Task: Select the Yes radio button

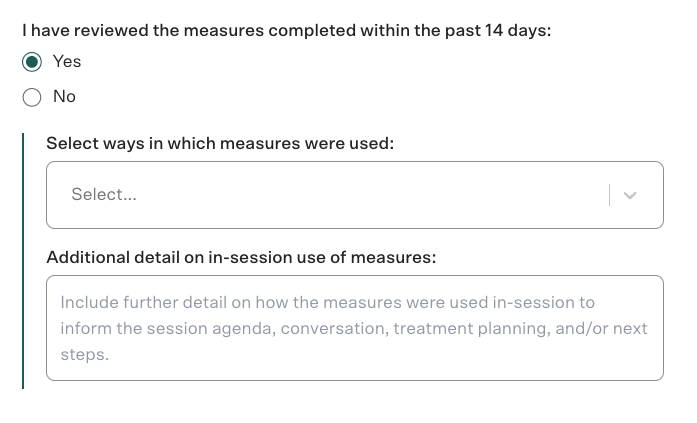Action: pyautogui.click(x=32, y=62)
